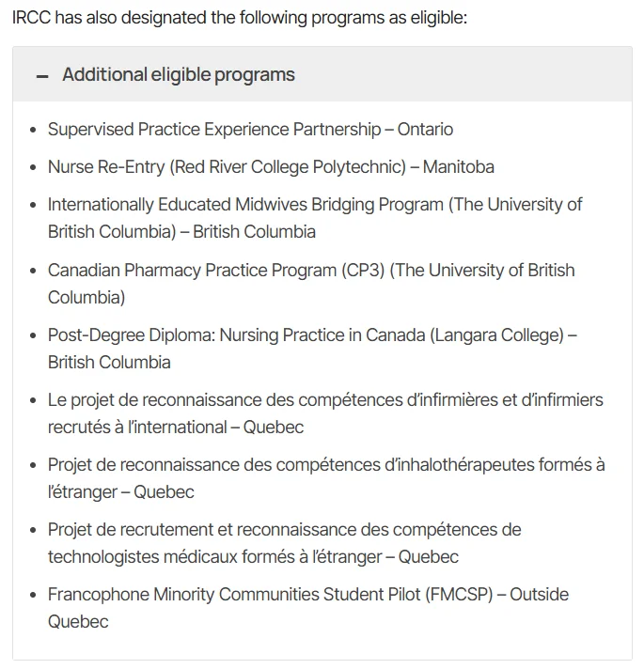Click the bullet beside Supervised Practice Experience

point(34,130)
